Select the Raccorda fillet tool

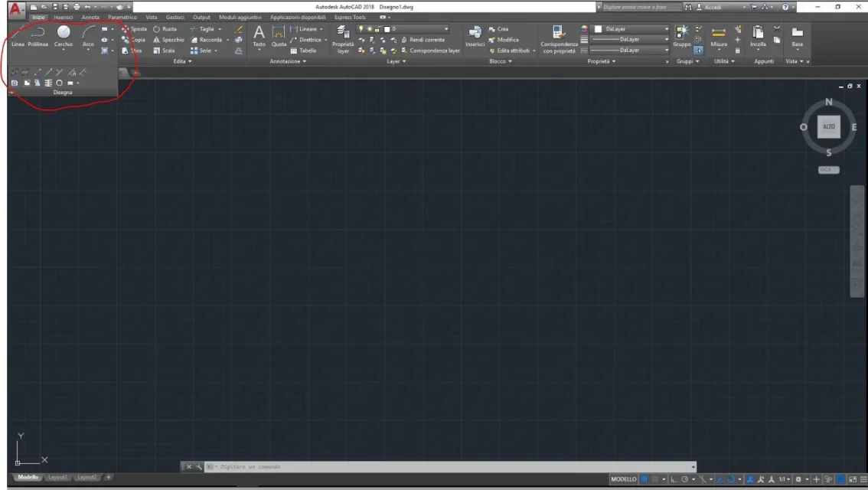tap(207, 40)
